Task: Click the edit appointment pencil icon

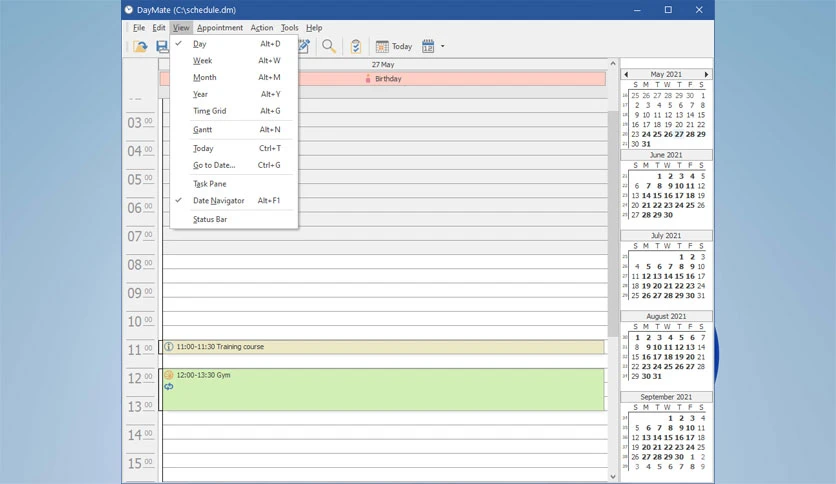Action: click(304, 46)
